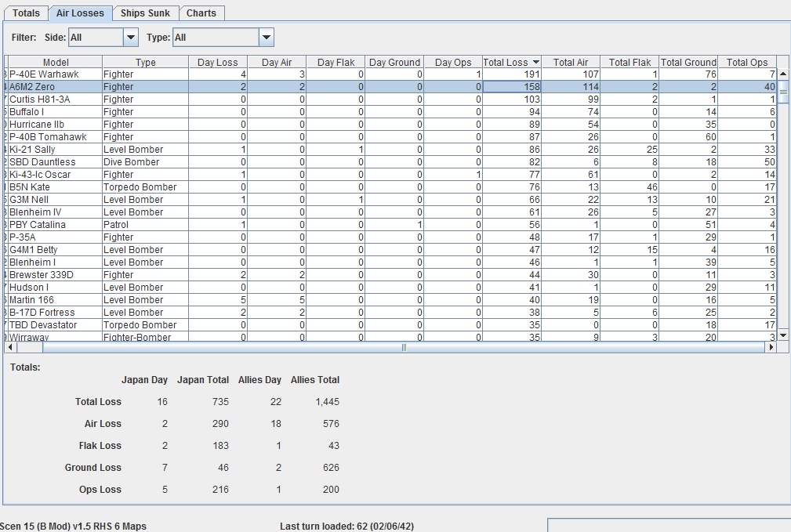
Task: Sort by the Day Flak column header
Action: click(336, 62)
